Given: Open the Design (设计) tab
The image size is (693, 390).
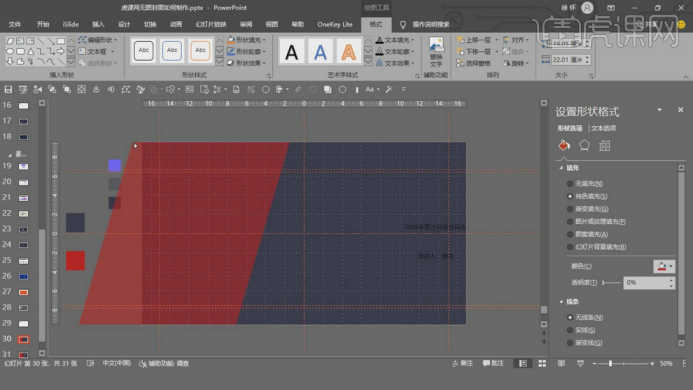Looking at the screenshot, I should [x=124, y=24].
